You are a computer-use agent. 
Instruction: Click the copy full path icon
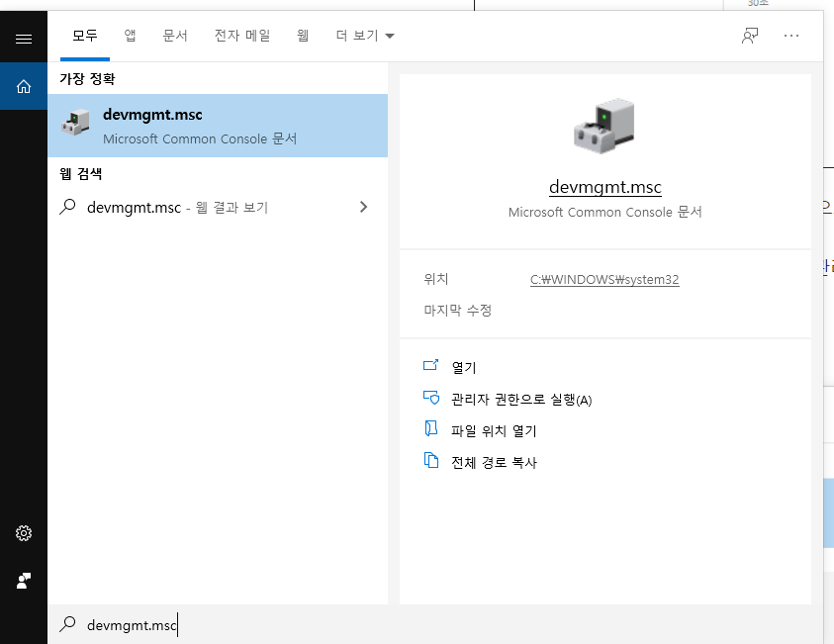coord(431,460)
